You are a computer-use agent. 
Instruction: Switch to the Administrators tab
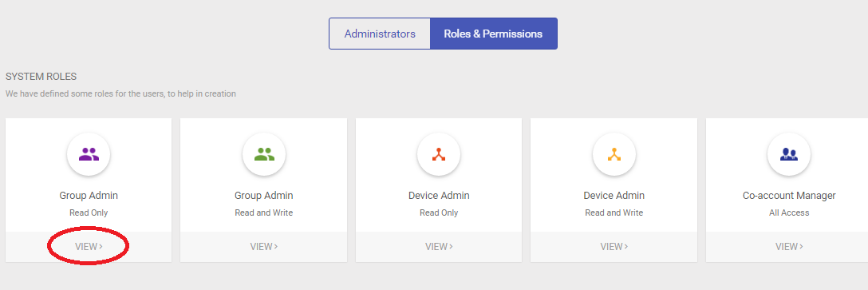(x=380, y=34)
